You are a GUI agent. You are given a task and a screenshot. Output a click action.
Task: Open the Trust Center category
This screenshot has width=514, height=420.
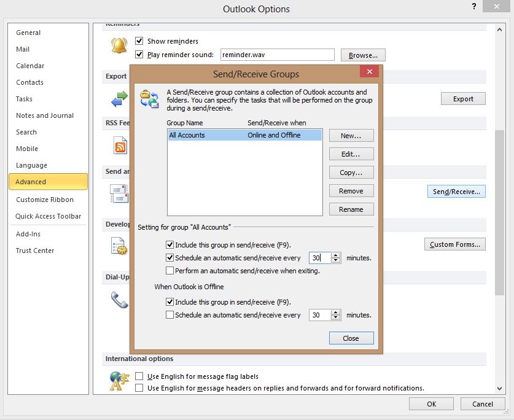click(48, 251)
